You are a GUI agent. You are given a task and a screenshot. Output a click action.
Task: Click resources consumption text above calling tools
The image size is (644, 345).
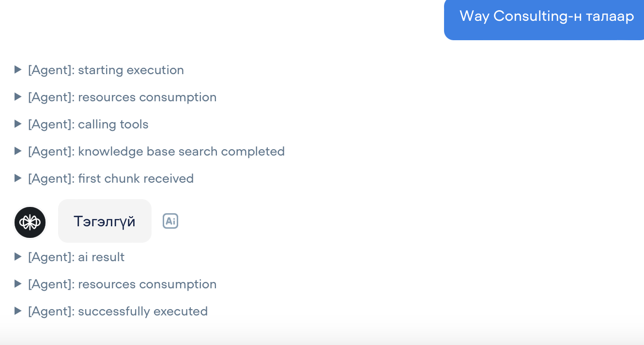point(123,97)
